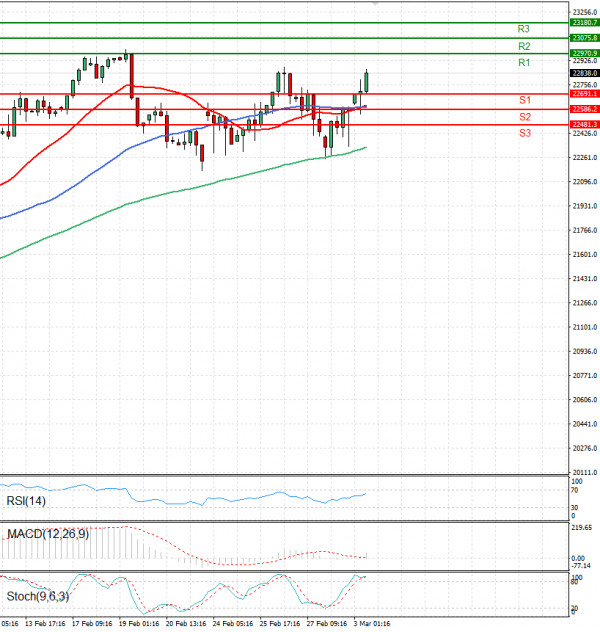This screenshot has width=600, height=632.
Task: Select the R3 resistance level label
Action: tap(524, 30)
